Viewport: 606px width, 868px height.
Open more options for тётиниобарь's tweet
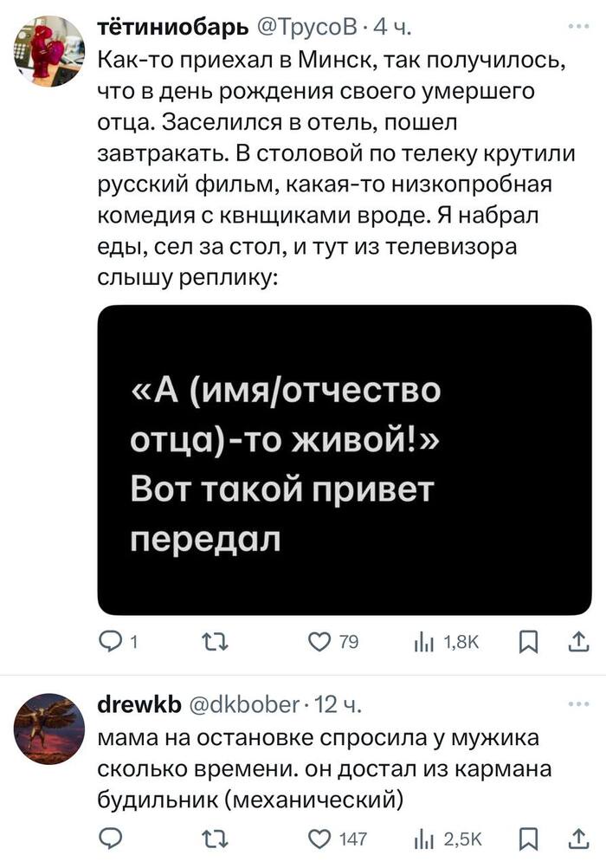pyautogui.click(x=575, y=26)
